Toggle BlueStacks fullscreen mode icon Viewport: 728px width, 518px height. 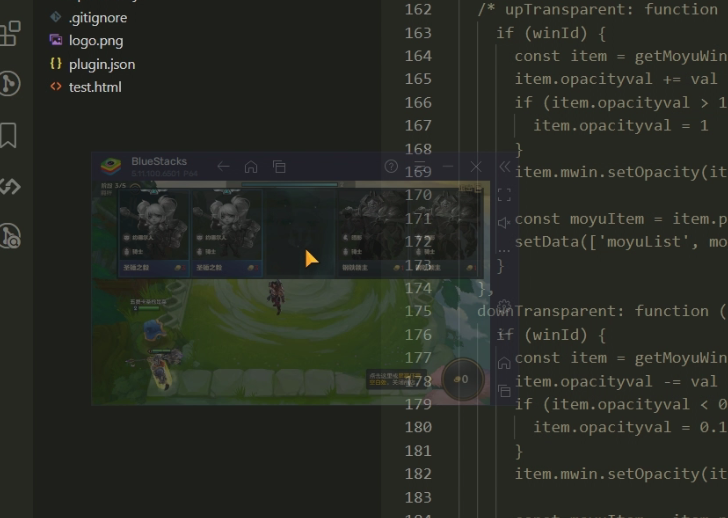(504, 194)
